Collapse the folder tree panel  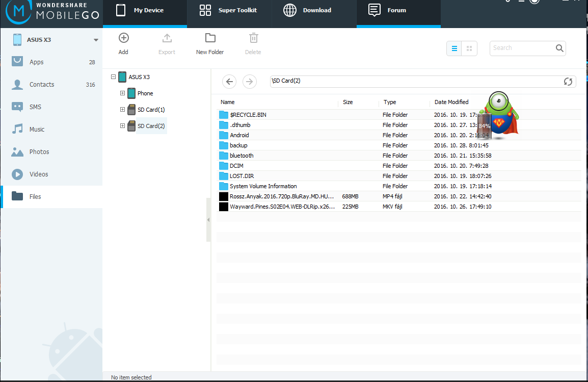pos(208,220)
